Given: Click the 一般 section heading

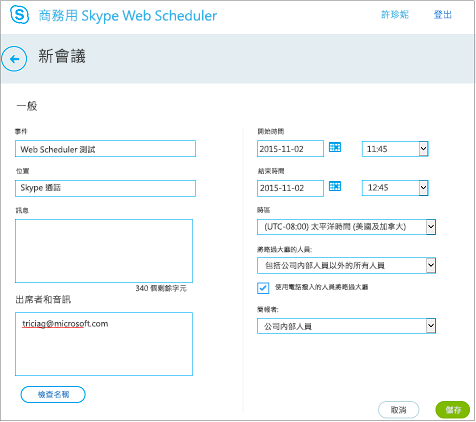Looking at the screenshot, I should pyautogui.click(x=27, y=106).
